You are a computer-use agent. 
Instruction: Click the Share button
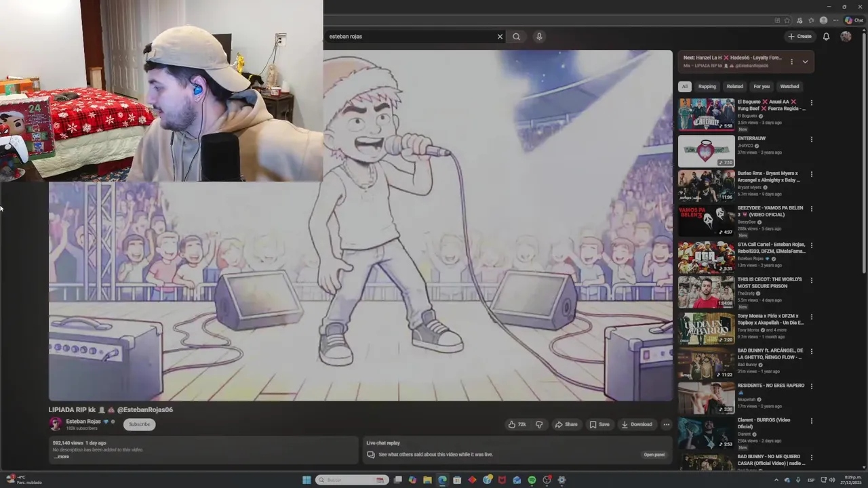tap(566, 424)
